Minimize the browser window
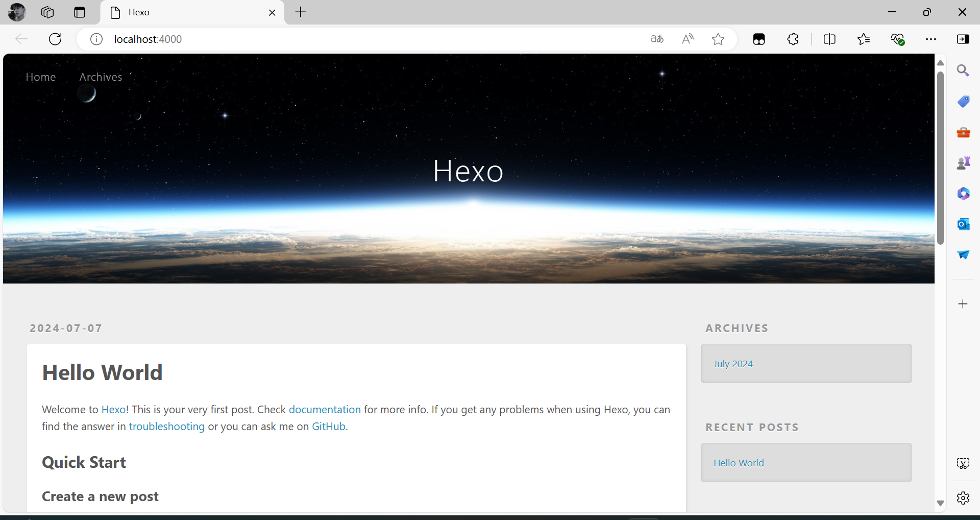This screenshot has width=980, height=520. (x=892, y=12)
